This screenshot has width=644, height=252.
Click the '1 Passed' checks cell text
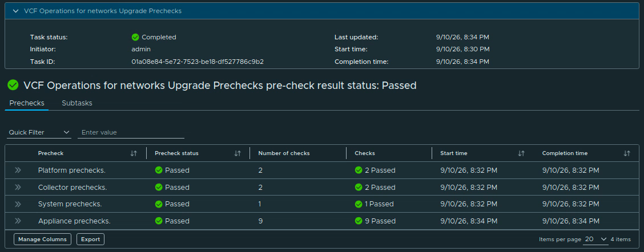pos(380,204)
